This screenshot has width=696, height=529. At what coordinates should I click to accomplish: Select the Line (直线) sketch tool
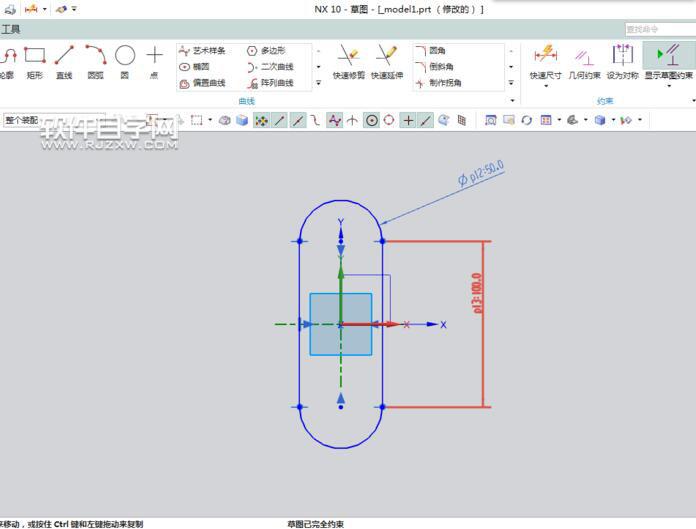(x=64, y=62)
